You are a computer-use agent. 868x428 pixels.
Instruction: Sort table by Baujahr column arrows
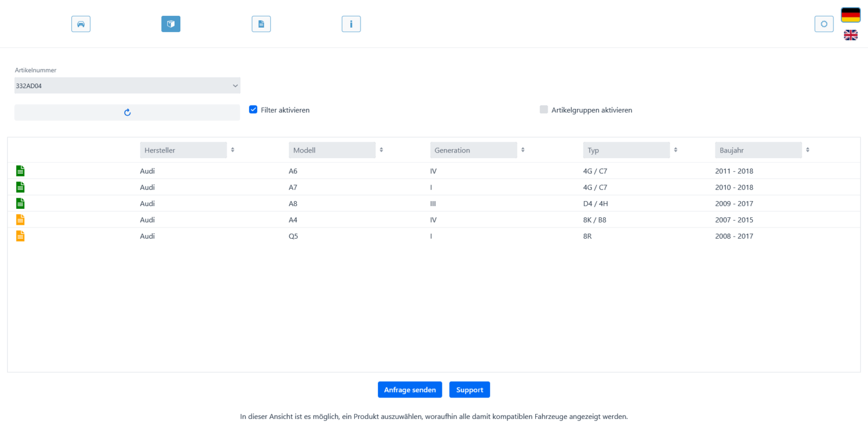pos(808,150)
